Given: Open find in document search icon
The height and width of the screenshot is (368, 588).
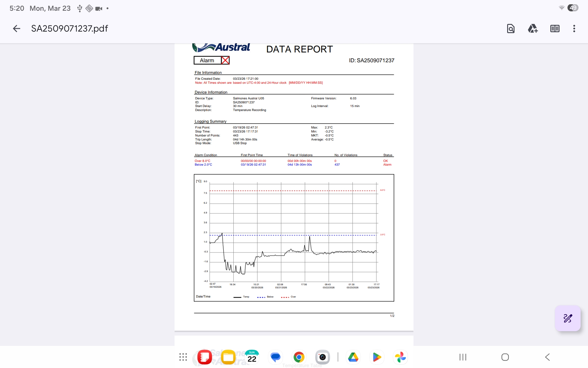Looking at the screenshot, I should tap(511, 29).
